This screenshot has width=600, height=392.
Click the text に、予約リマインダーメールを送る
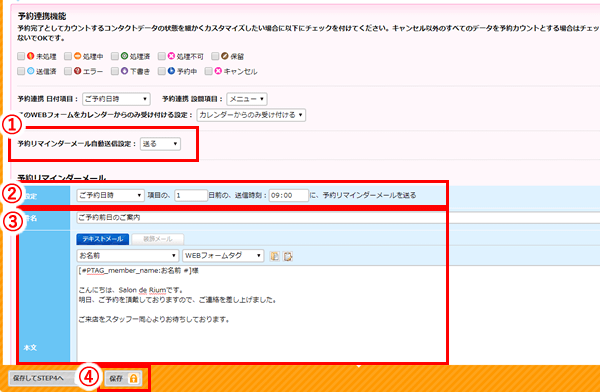coord(362,195)
